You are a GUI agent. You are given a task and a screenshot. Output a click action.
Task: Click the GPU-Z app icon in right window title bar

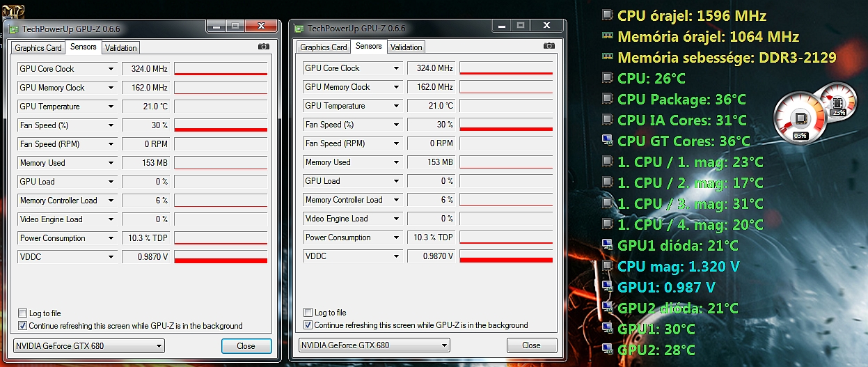(x=299, y=29)
